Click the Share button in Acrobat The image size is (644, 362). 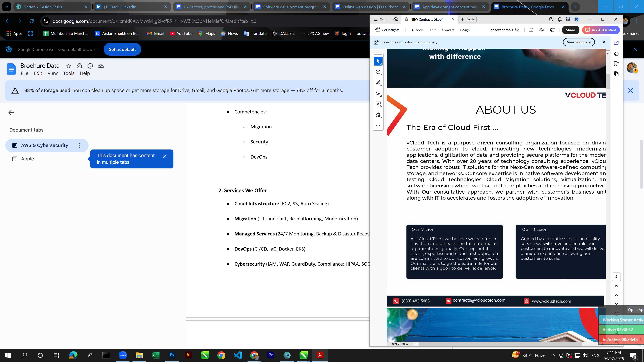tap(570, 30)
